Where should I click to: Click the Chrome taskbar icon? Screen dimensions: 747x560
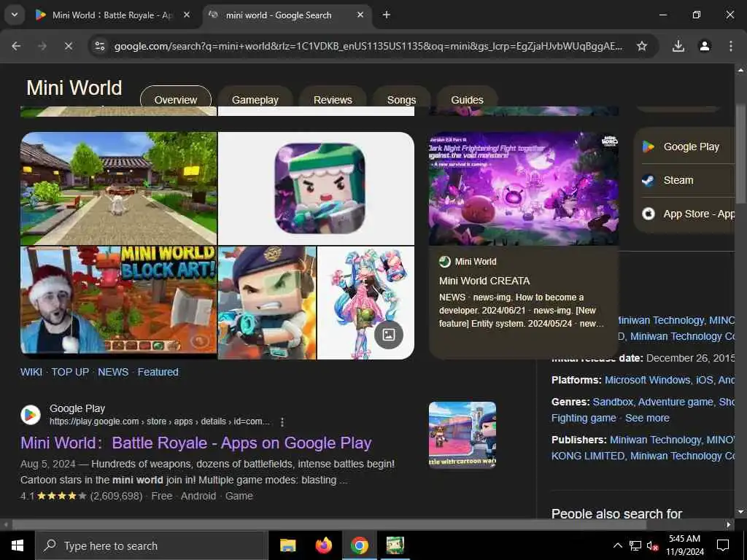click(359, 545)
